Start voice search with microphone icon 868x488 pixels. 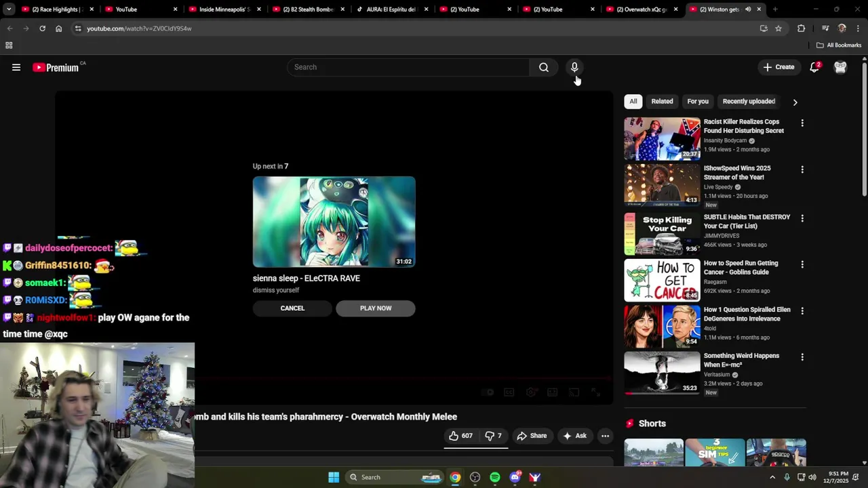574,67
